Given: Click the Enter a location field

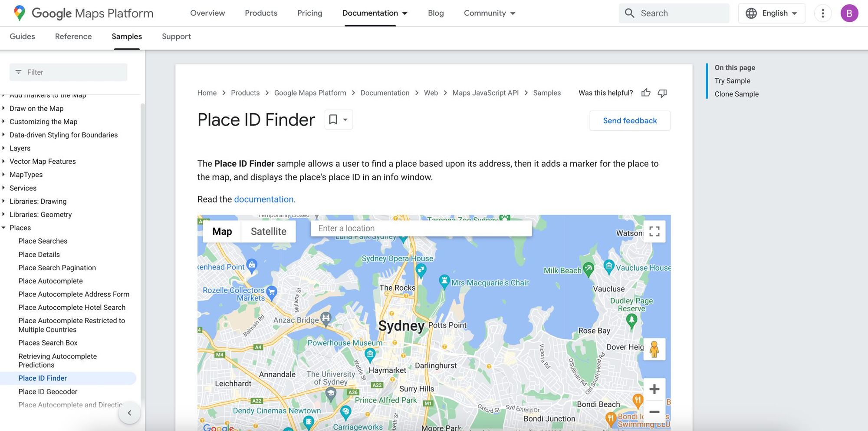Looking at the screenshot, I should 421,228.
